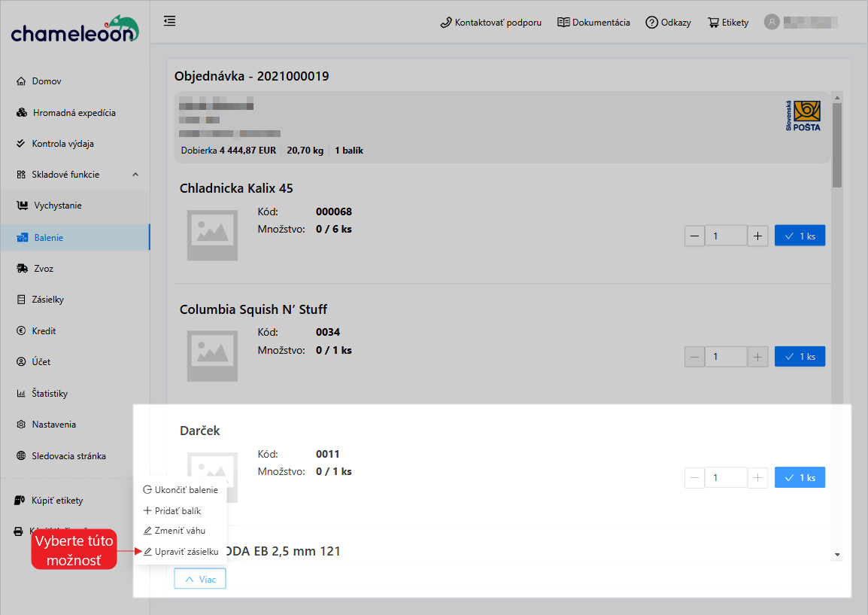Choose Ukončiť balenie in popup menu

pos(181,490)
